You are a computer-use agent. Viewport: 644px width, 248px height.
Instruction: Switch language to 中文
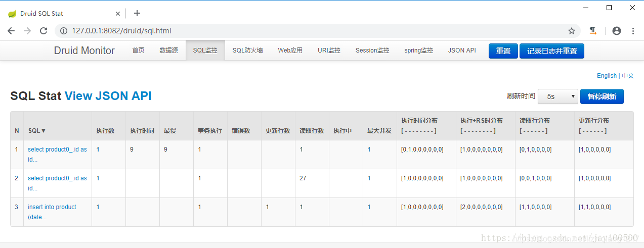628,76
